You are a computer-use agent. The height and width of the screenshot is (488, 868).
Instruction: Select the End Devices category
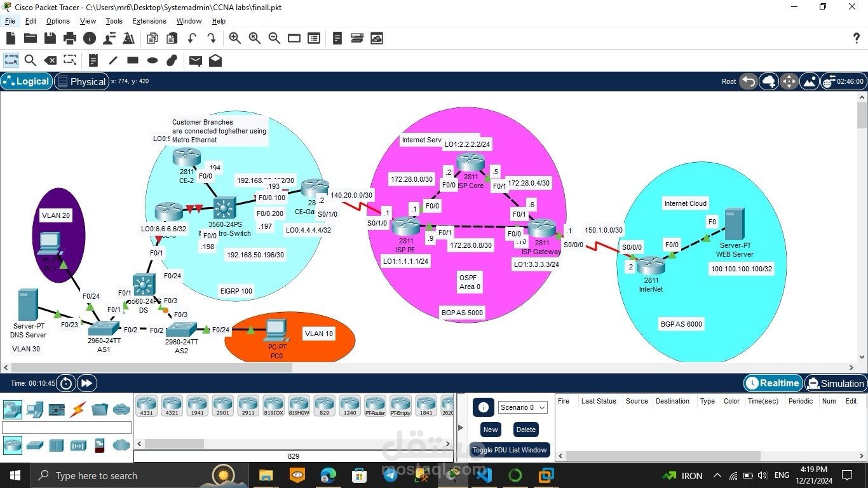click(35, 409)
